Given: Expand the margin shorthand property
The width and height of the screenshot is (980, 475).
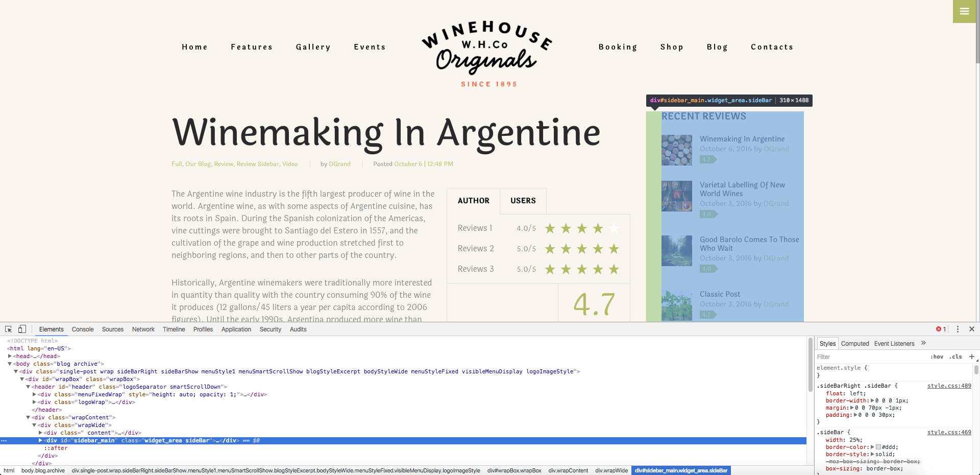Looking at the screenshot, I should [852, 408].
